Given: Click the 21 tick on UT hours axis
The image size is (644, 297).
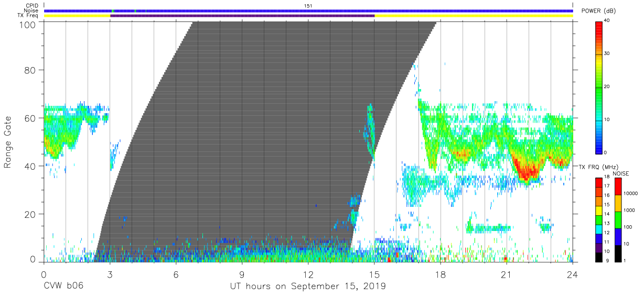Looking at the screenshot, I should tap(507, 275).
